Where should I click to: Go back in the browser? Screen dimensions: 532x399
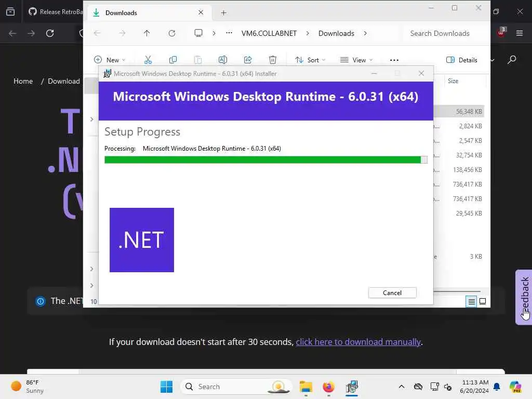point(12,33)
